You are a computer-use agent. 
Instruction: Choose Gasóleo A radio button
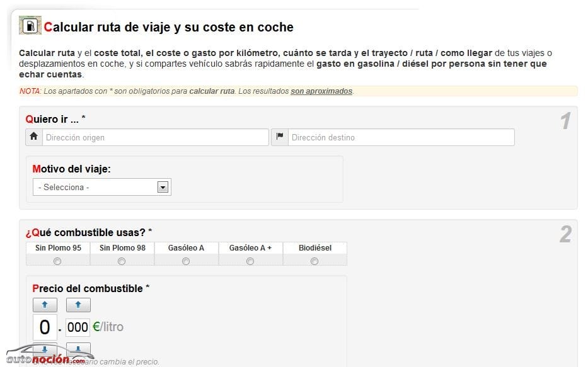coord(186,261)
